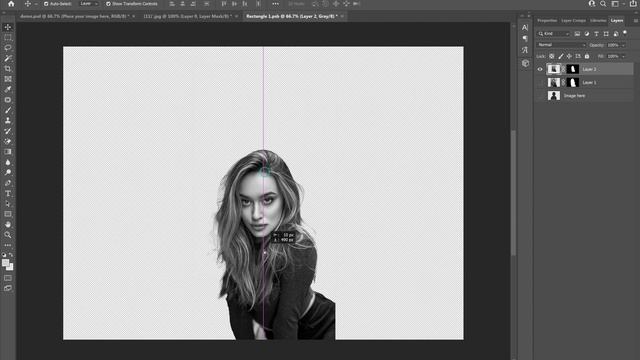The height and width of the screenshot is (360, 640).
Task: Switch to the Properties tab
Action: [x=547, y=20]
